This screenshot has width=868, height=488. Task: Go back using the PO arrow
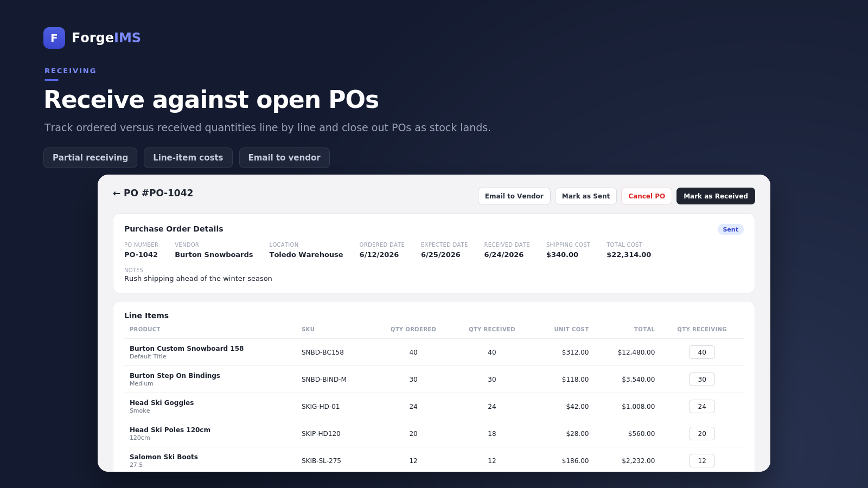(x=117, y=194)
